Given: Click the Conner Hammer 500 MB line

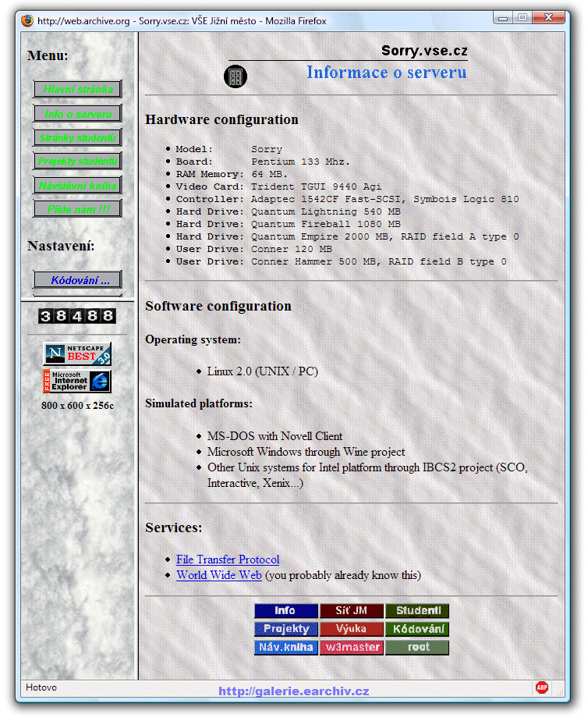Looking at the screenshot, I should 342,261.
